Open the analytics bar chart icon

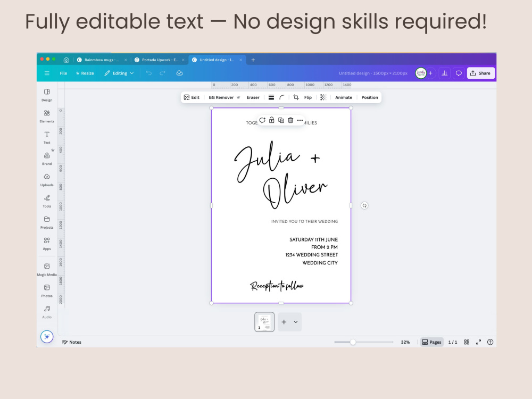(444, 73)
